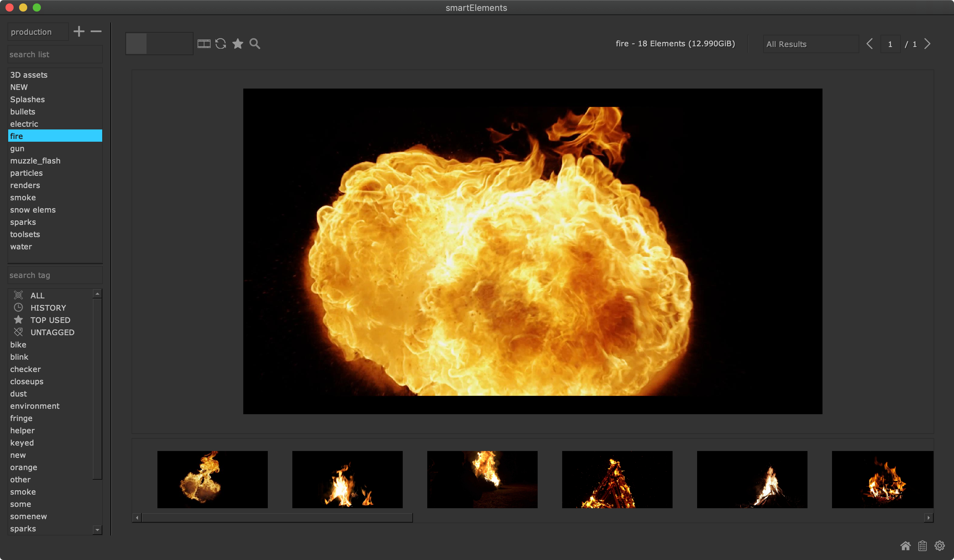Image resolution: width=954 pixels, height=560 pixels.
Task: Select the muzzle_flash list item
Action: [x=35, y=161]
